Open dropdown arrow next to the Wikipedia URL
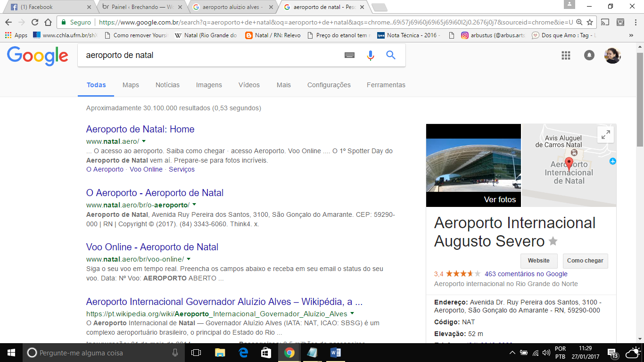Viewport: 644px width, 362px height. [352, 313]
